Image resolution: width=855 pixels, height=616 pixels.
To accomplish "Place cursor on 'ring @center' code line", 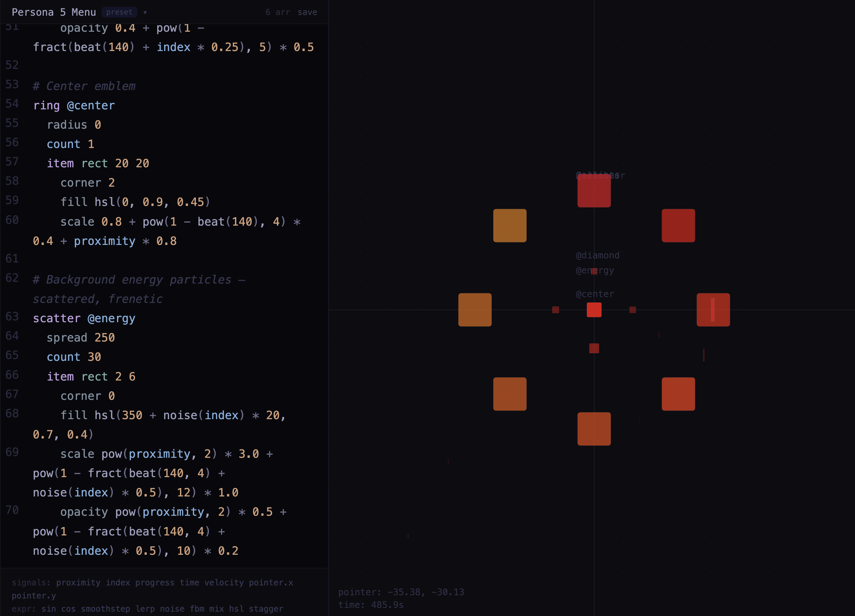I will click(x=74, y=105).
